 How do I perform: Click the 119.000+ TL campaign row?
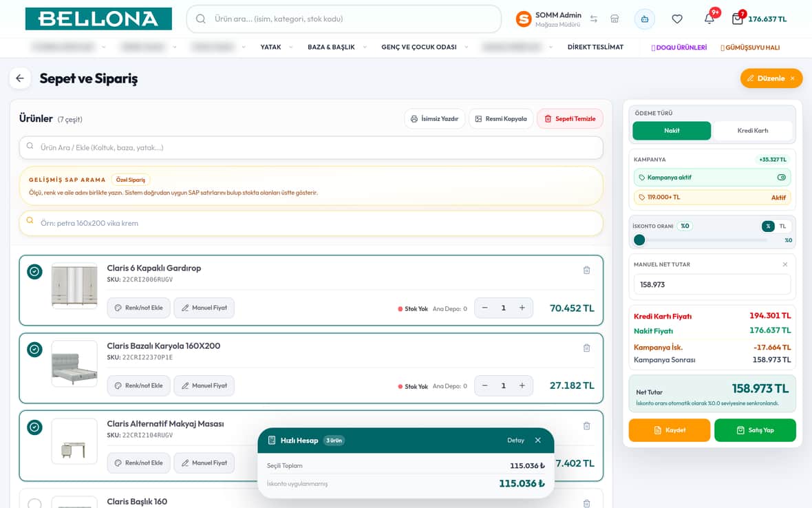coord(712,198)
